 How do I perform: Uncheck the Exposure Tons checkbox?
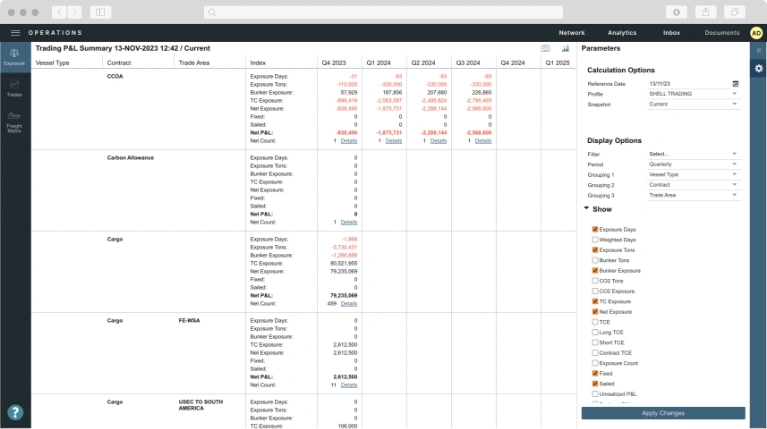595,249
